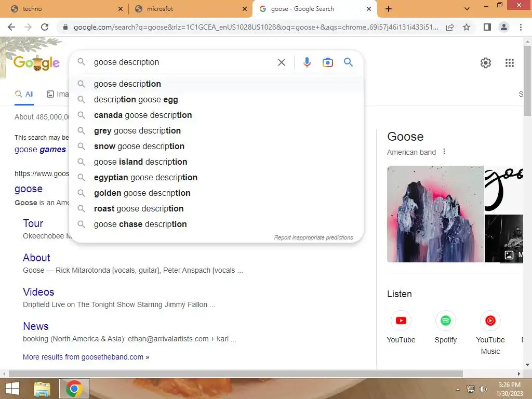The height and width of the screenshot is (399, 532).
Task: Toggle Chrome side panel icon
Action: [x=487, y=27]
